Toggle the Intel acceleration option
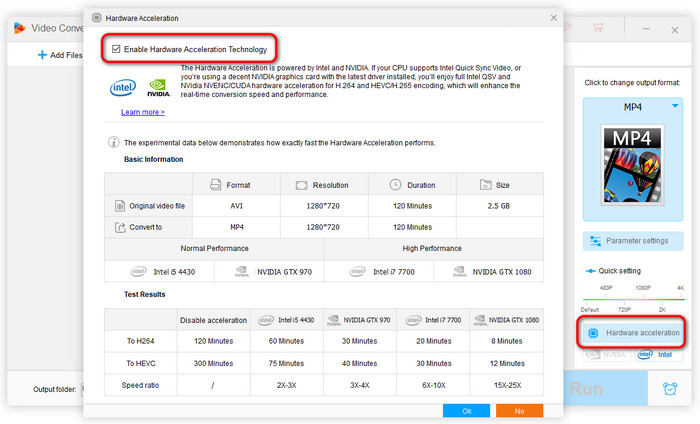700x424 pixels. tap(658, 355)
